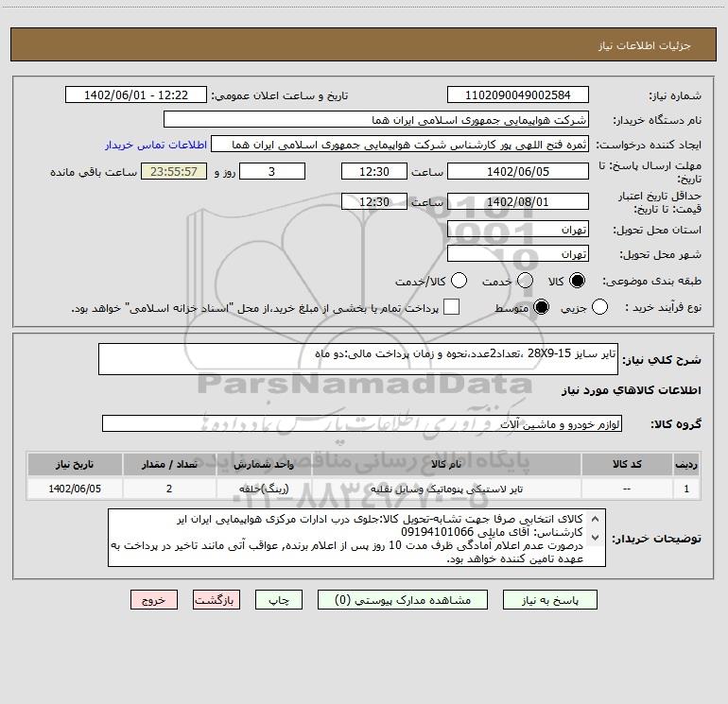Click the نام دستگاه خریدار field
Viewport: 728px width, 704px height.
pos(376,120)
